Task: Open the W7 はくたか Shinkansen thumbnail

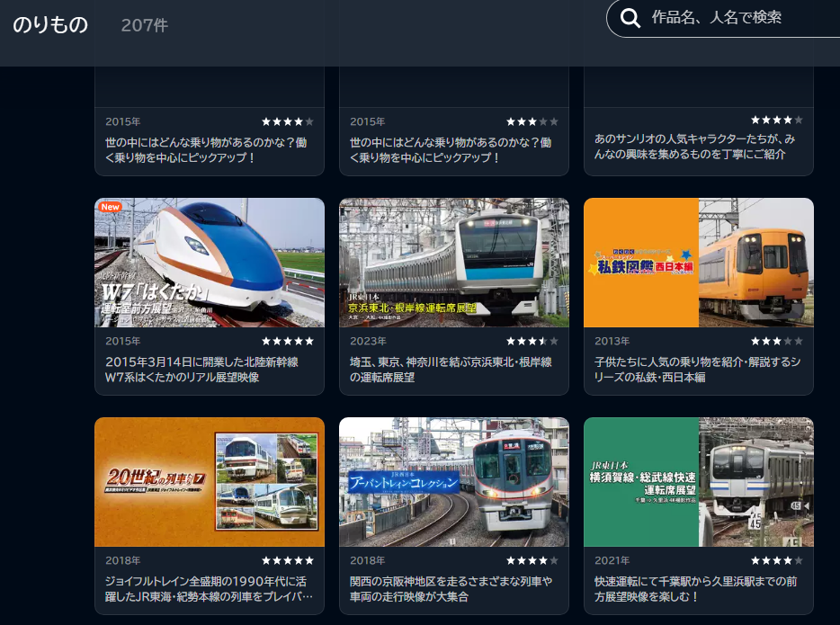Action: click(210, 263)
